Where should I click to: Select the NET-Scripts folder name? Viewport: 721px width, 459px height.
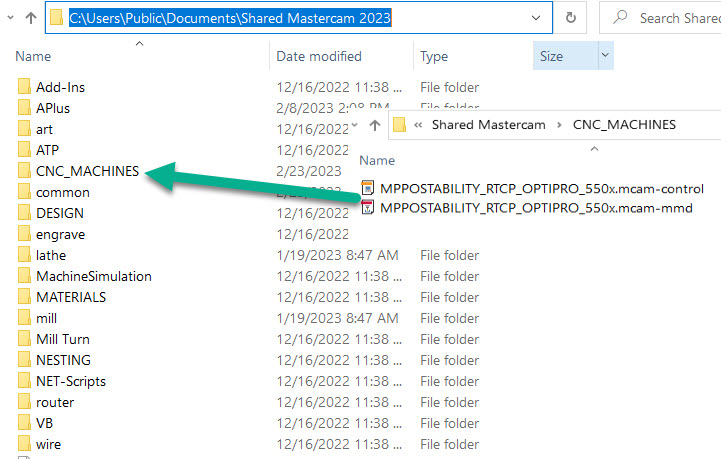click(71, 381)
